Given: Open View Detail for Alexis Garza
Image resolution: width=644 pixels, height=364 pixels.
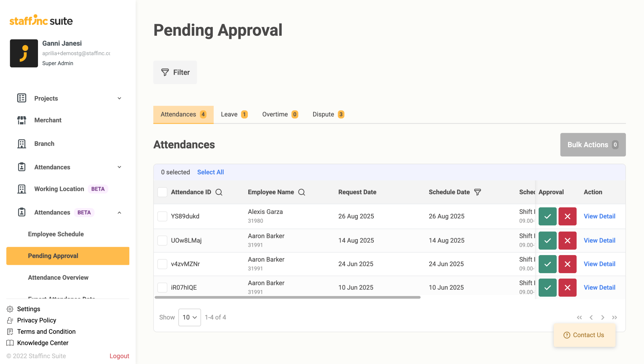Looking at the screenshot, I should click(599, 216).
